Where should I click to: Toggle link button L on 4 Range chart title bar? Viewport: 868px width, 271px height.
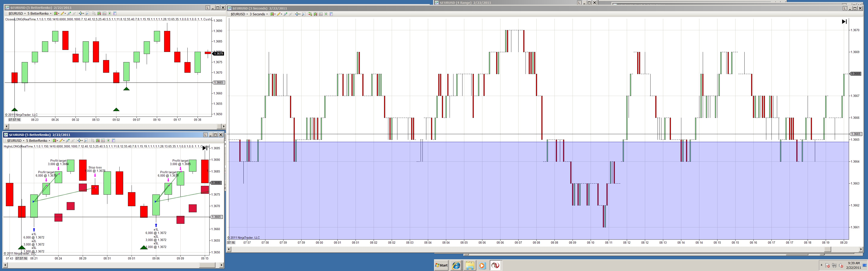point(579,2)
